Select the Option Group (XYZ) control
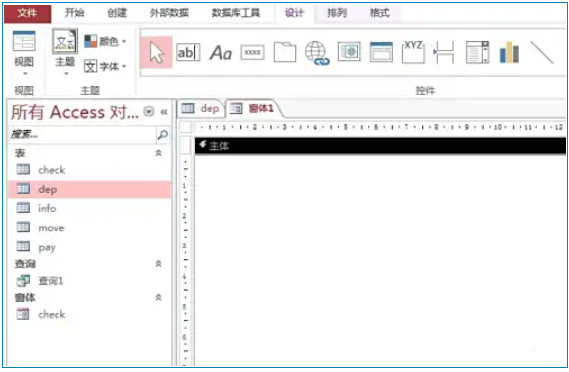This screenshot has width=569, height=372. (413, 52)
